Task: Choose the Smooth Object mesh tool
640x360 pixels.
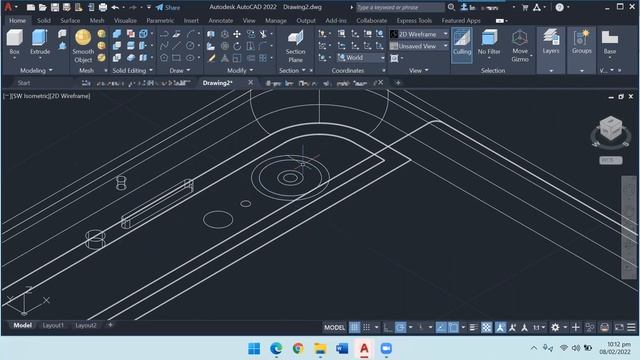Action: [83, 46]
